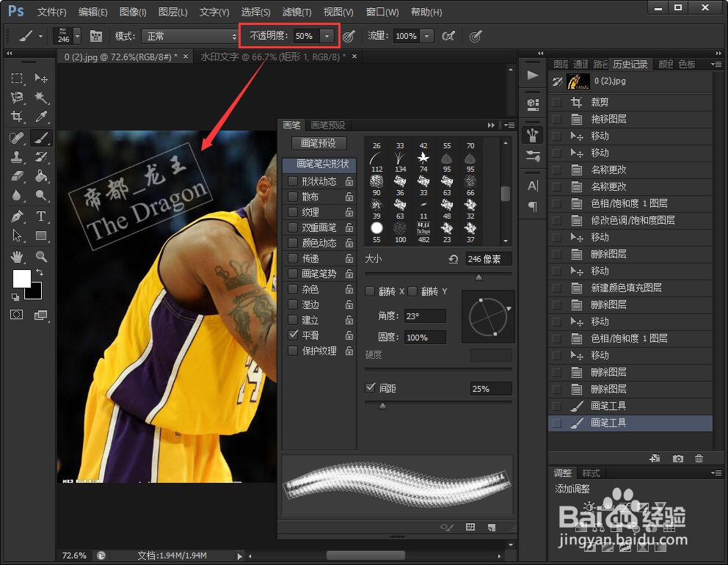Enable the 散布 checkbox
Viewport: 728px width, 565px height.
click(293, 197)
